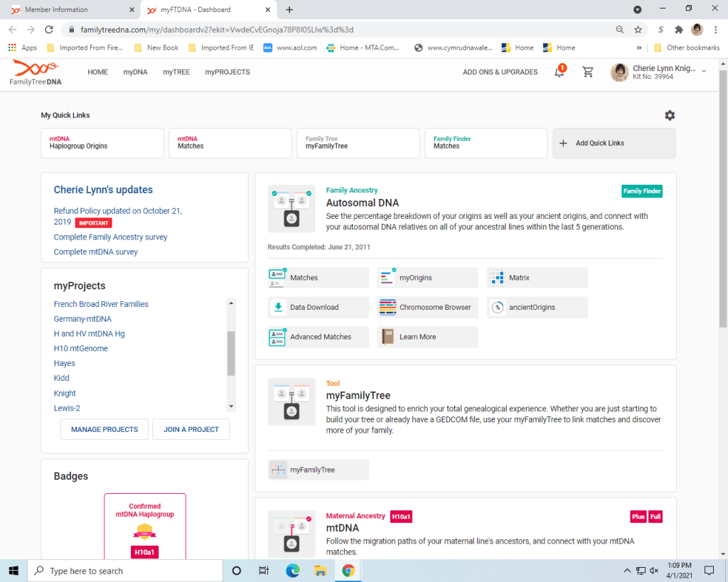Open the notifications bell icon
This screenshot has width=728, height=582.
(560, 72)
